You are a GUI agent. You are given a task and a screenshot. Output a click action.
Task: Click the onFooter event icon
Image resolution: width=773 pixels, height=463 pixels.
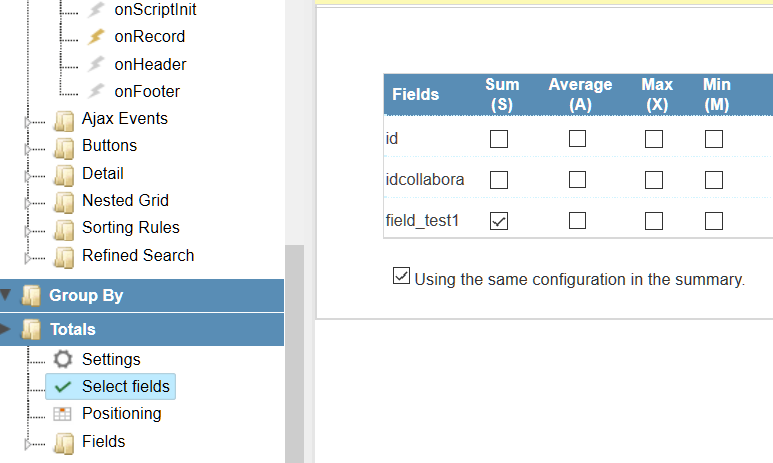coord(96,91)
